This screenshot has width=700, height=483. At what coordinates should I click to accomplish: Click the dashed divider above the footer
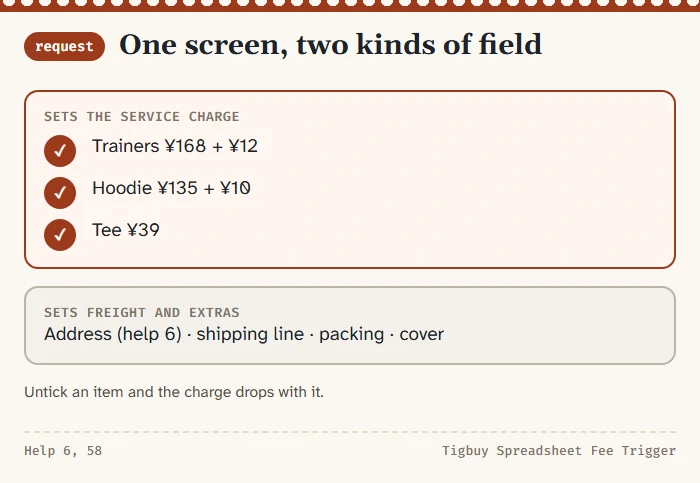click(350, 432)
